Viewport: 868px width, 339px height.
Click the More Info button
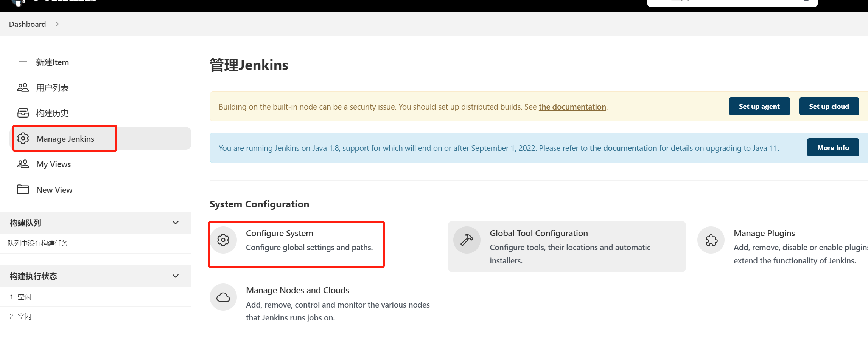[x=833, y=148]
